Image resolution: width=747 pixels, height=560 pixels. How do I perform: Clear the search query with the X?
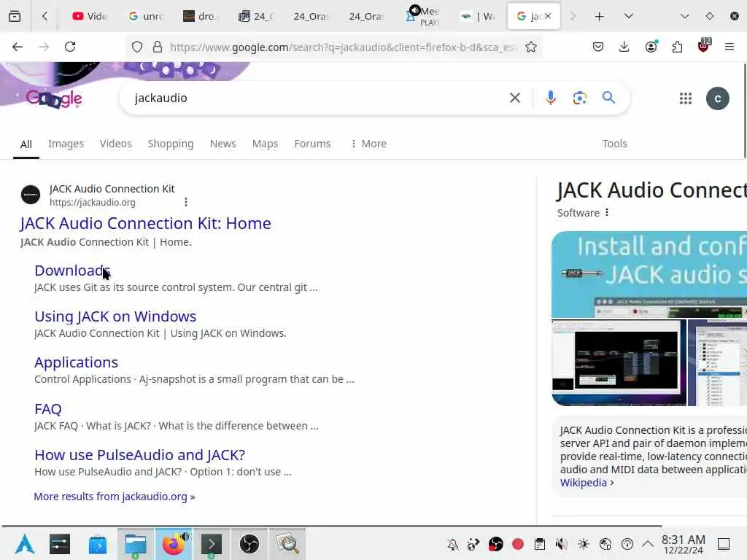[515, 98]
